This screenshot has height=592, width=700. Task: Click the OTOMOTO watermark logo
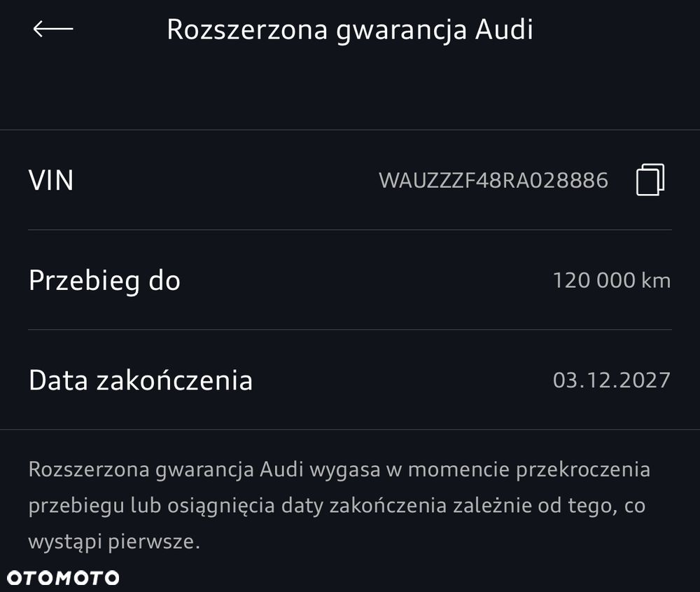coord(63,578)
